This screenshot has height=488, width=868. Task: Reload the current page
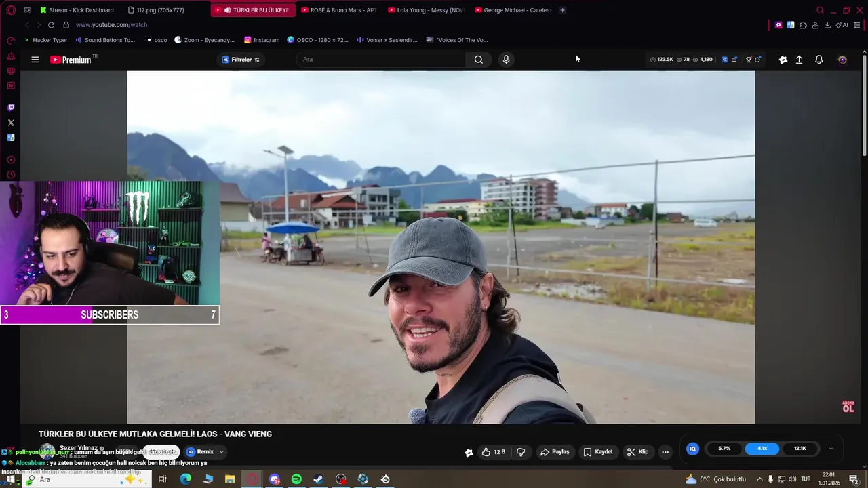(x=51, y=25)
